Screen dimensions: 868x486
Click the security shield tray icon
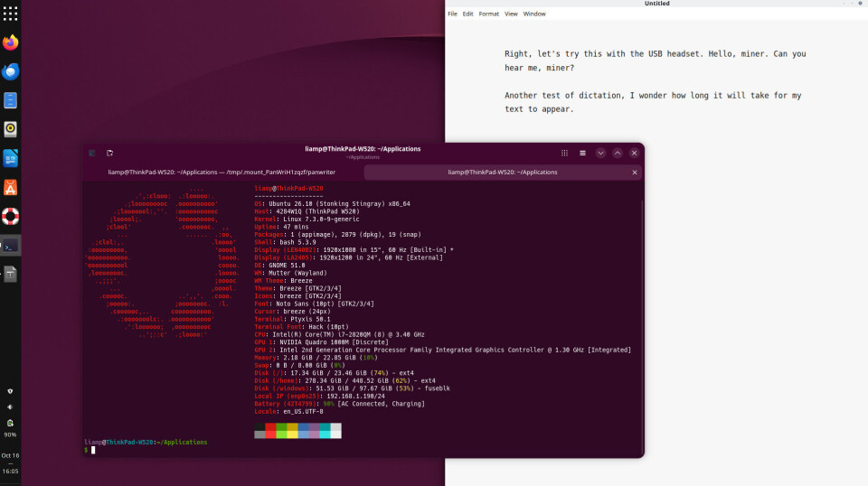pos(10,391)
